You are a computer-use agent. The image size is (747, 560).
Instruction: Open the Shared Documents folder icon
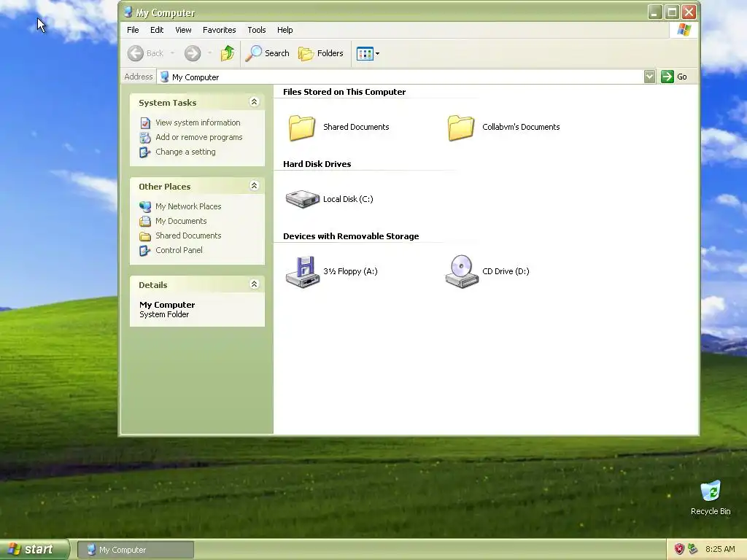tap(302, 127)
